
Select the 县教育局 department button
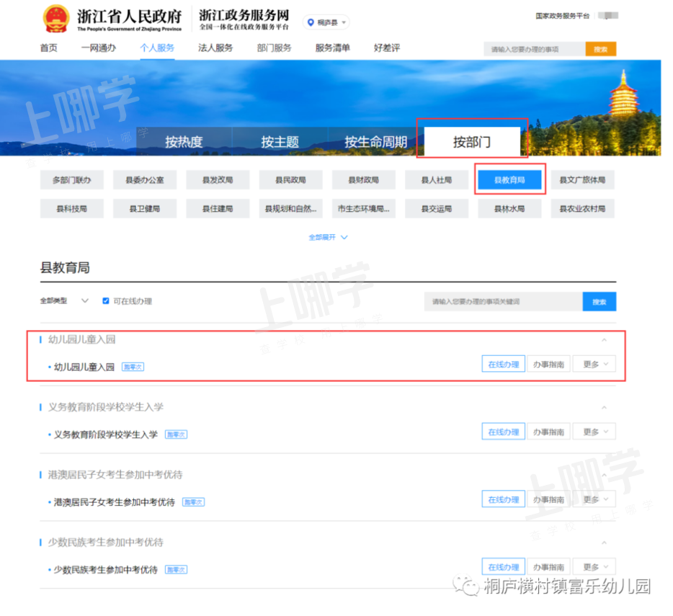509,180
